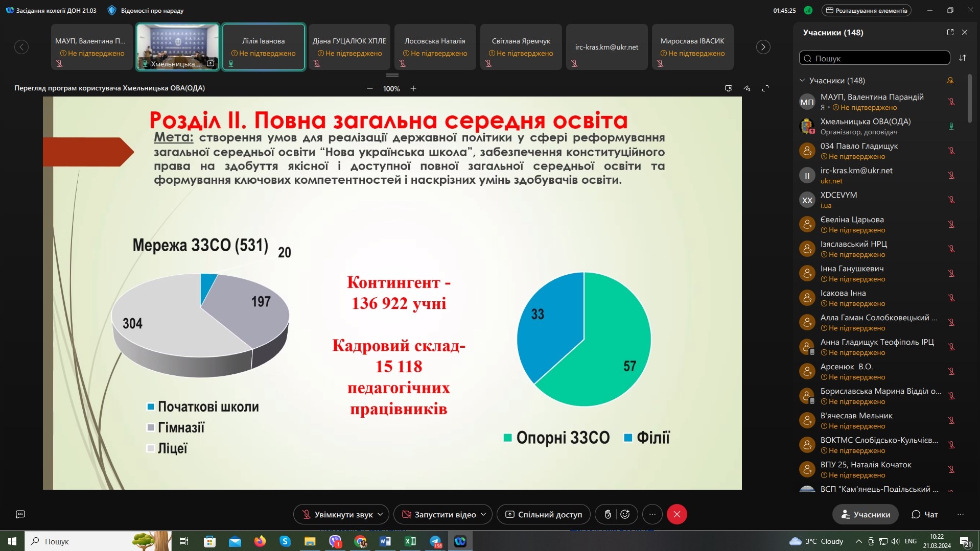The height and width of the screenshot is (551, 980).
Task: Click the annotate icon above shared slide
Action: click(746, 88)
